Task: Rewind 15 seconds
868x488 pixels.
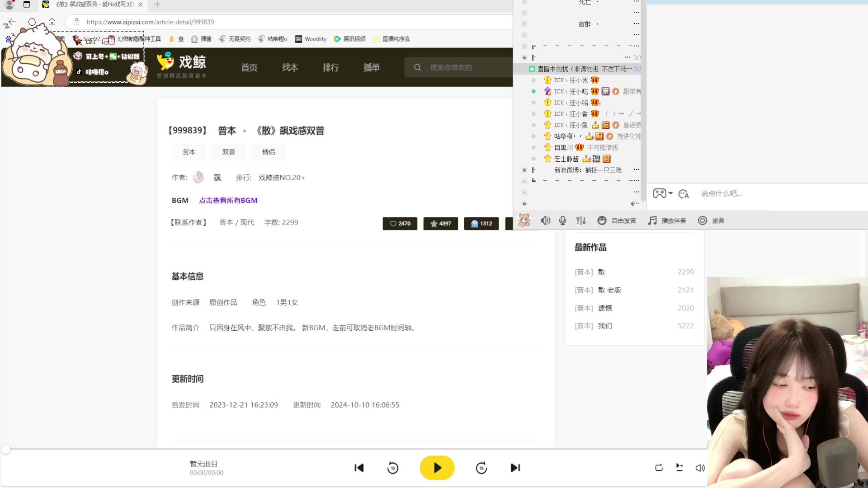Action: [393, 468]
